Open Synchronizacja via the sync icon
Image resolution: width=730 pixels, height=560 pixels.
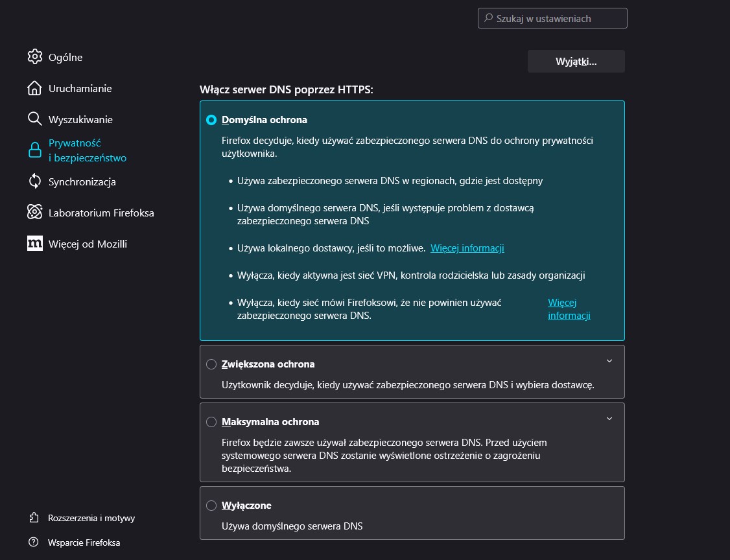pos(34,181)
